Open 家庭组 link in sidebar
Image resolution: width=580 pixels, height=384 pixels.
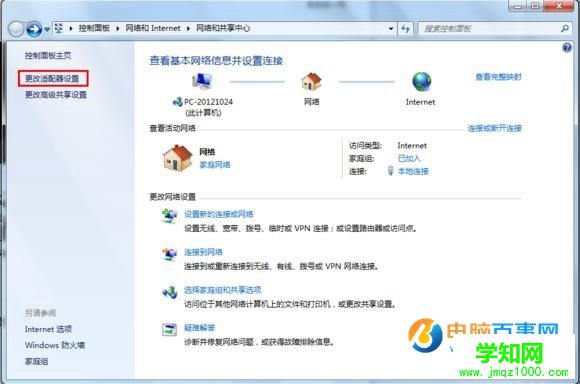[x=36, y=361]
